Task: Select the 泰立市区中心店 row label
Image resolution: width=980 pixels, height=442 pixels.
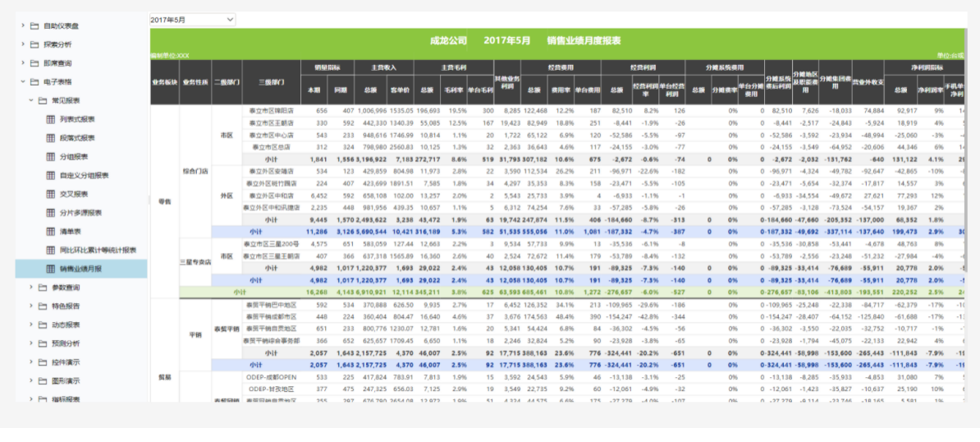Action: coord(271,135)
